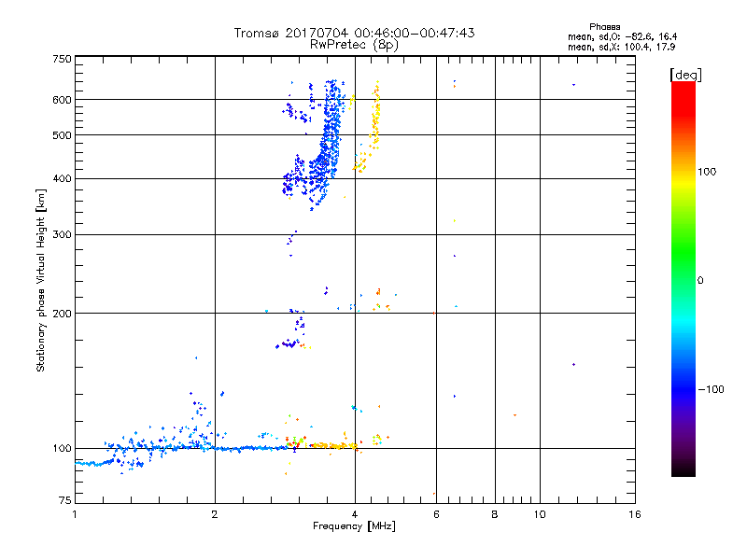Click the y-axis '200' tick label
747x560 pixels.
(x=63, y=314)
